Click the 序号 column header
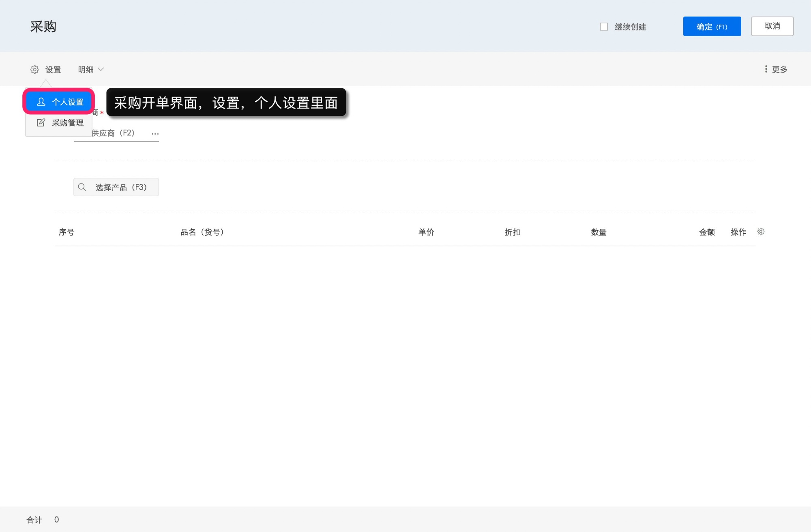 (67, 232)
